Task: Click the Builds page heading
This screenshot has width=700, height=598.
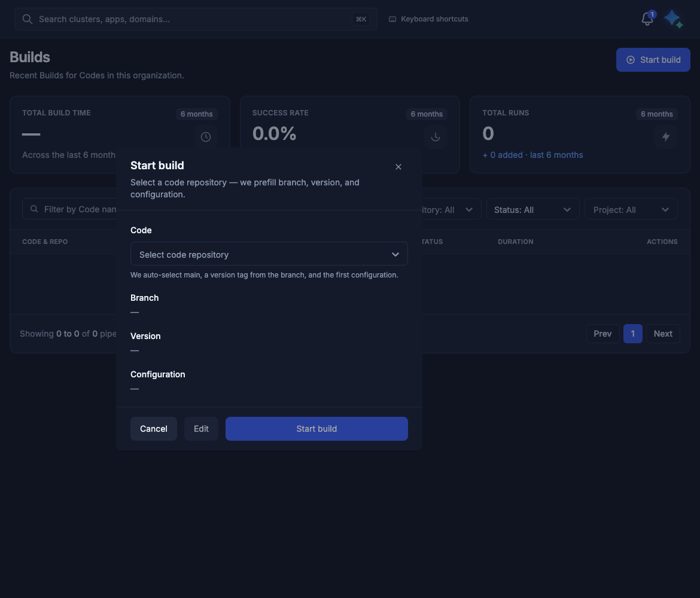Action: click(30, 57)
